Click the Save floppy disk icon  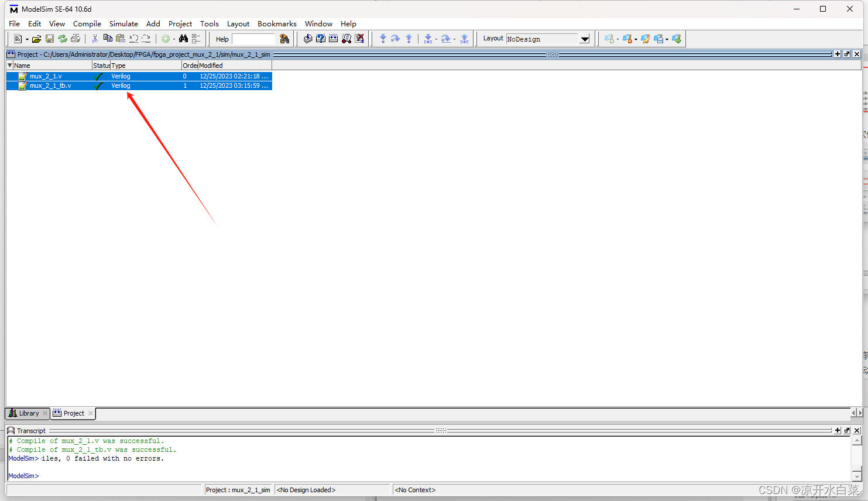point(50,39)
